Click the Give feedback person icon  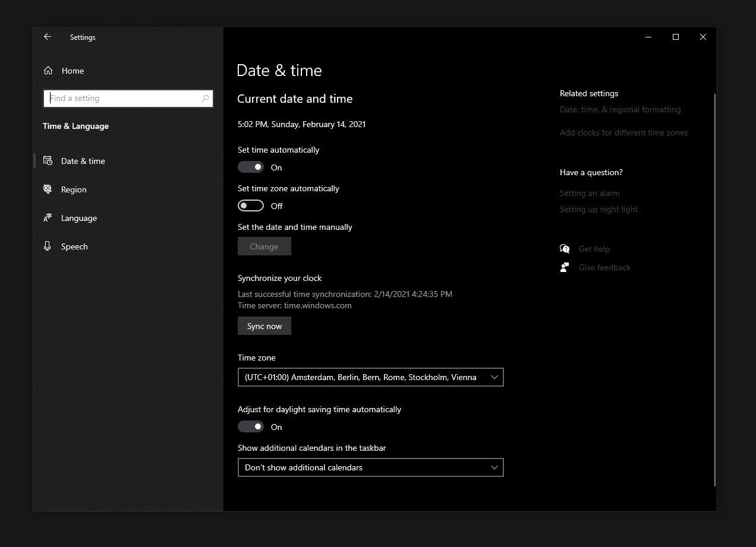tap(565, 267)
